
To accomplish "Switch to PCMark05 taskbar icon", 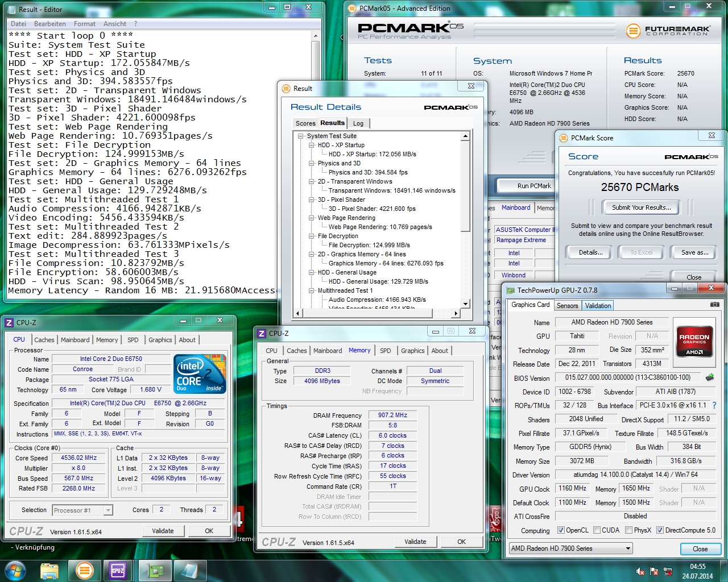I will (x=84, y=570).
